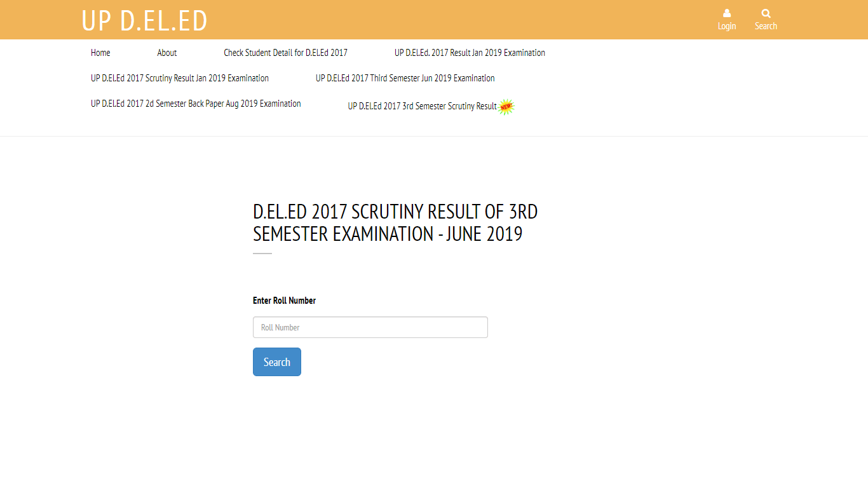Click the Login text label in header

[x=727, y=26]
